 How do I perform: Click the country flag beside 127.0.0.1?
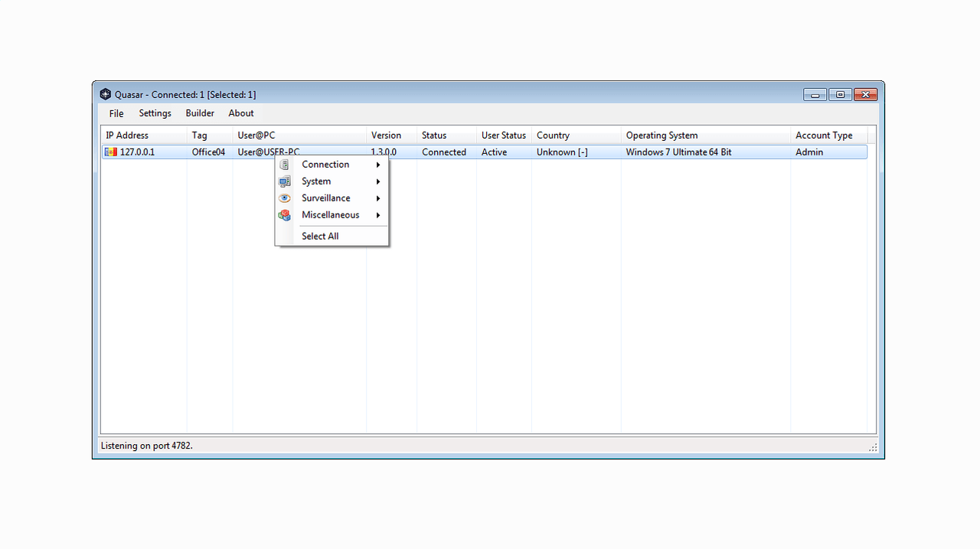[109, 152]
